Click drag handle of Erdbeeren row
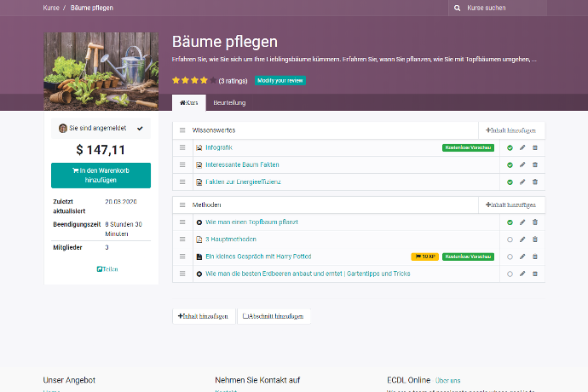The image size is (588, 392). point(182,274)
